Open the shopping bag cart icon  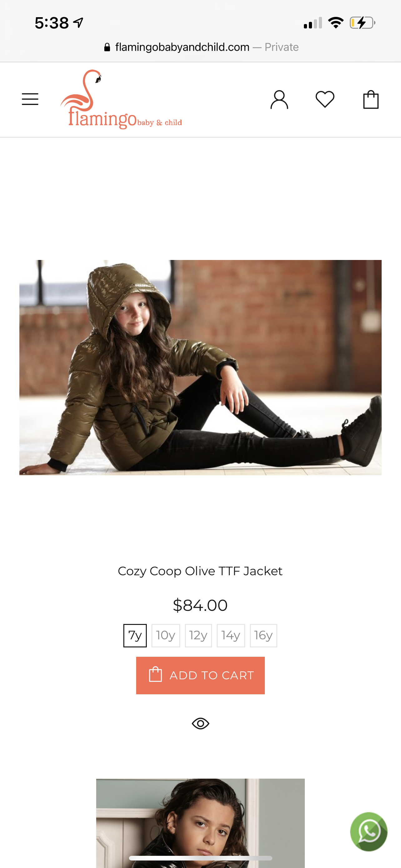tap(371, 100)
